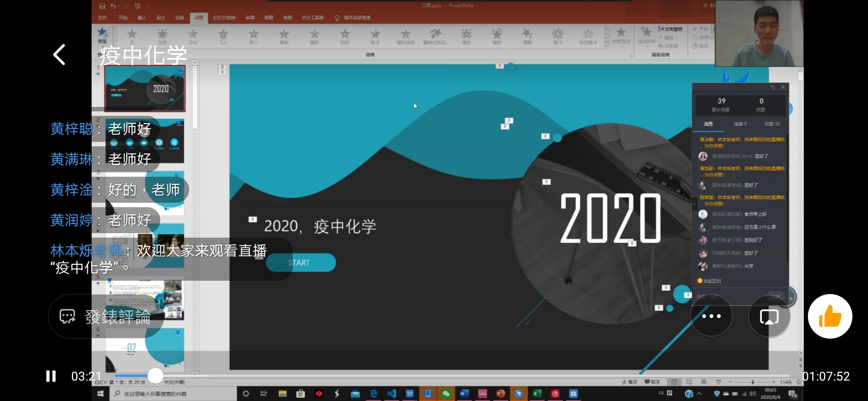Switch to reading view icon
868x401 pixels.
tap(704, 382)
